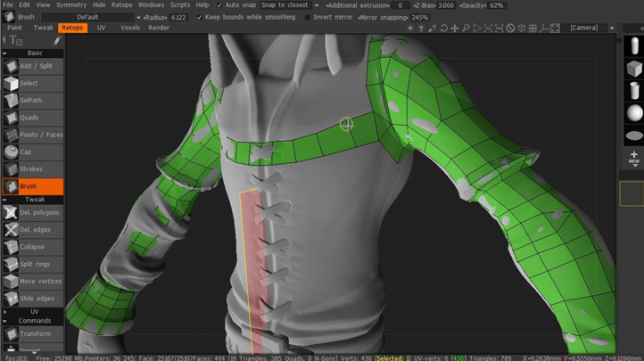This screenshot has height=361, width=644.
Task: Open the Scripts menu
Action: click(x=180, y=5)
